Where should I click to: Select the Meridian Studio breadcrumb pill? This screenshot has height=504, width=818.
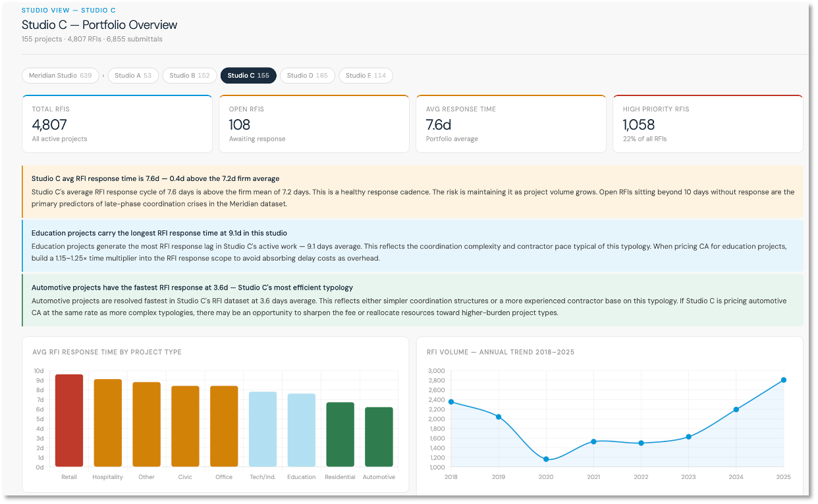pos(60,76)
